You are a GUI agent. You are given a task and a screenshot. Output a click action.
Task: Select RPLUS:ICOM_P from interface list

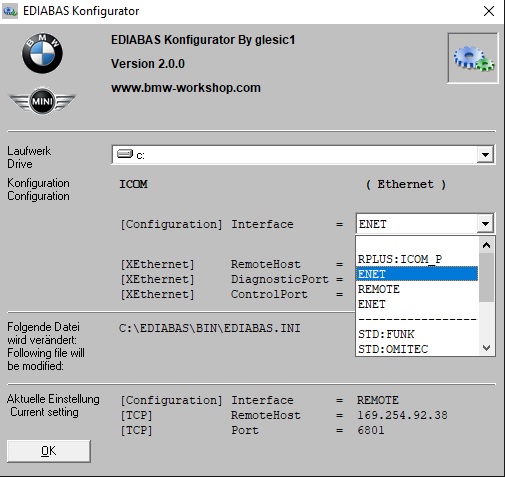point(417,259)
